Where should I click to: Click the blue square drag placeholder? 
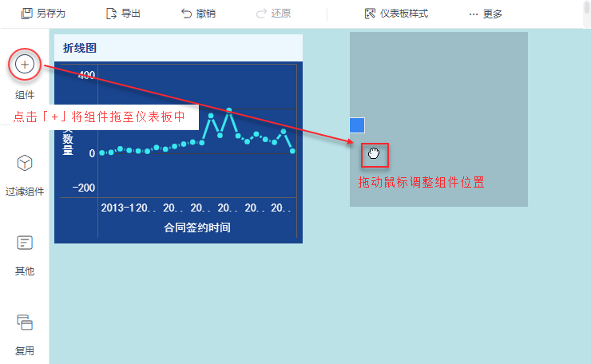tap(357, 125)
